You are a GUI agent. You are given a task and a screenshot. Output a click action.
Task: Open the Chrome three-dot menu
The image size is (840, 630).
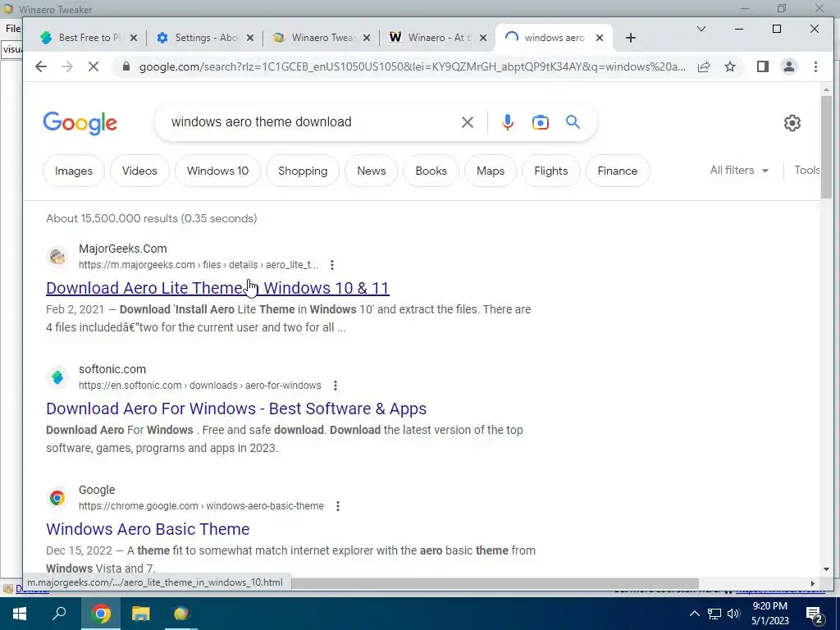click(x=815, y=66)
